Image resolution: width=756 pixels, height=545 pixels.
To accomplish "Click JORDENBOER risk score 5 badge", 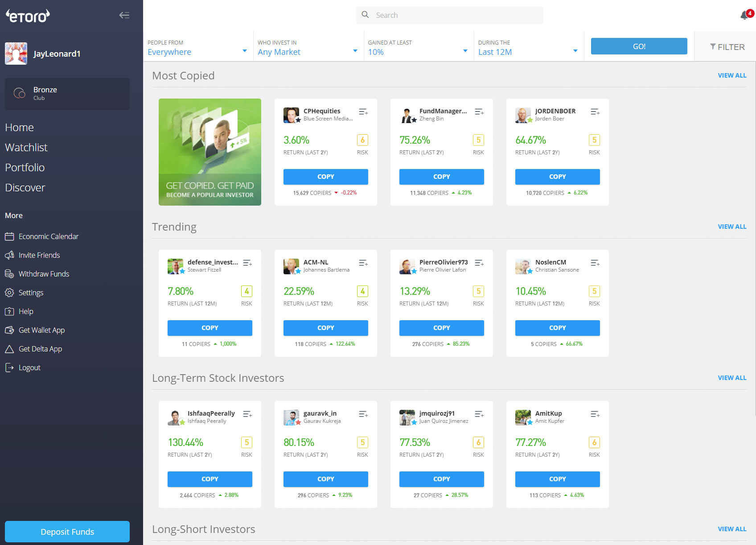I will tap(594, 140).
